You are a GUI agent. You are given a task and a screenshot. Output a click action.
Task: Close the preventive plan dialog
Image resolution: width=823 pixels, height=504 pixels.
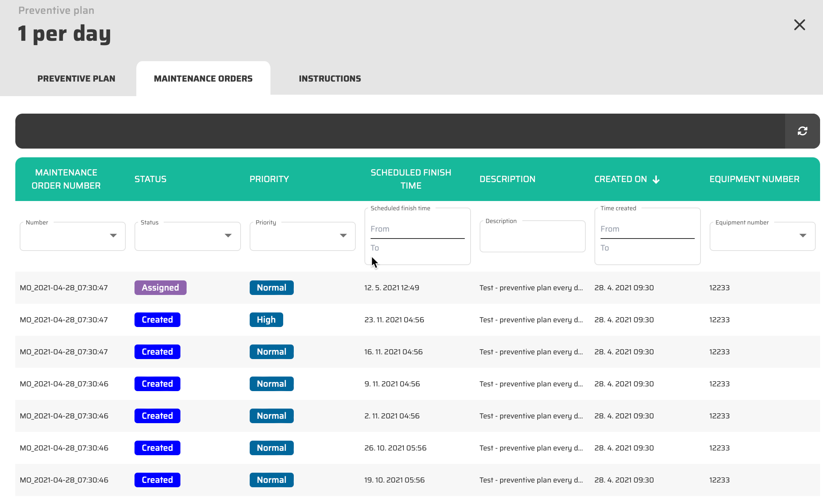click(x=799, y=25)
